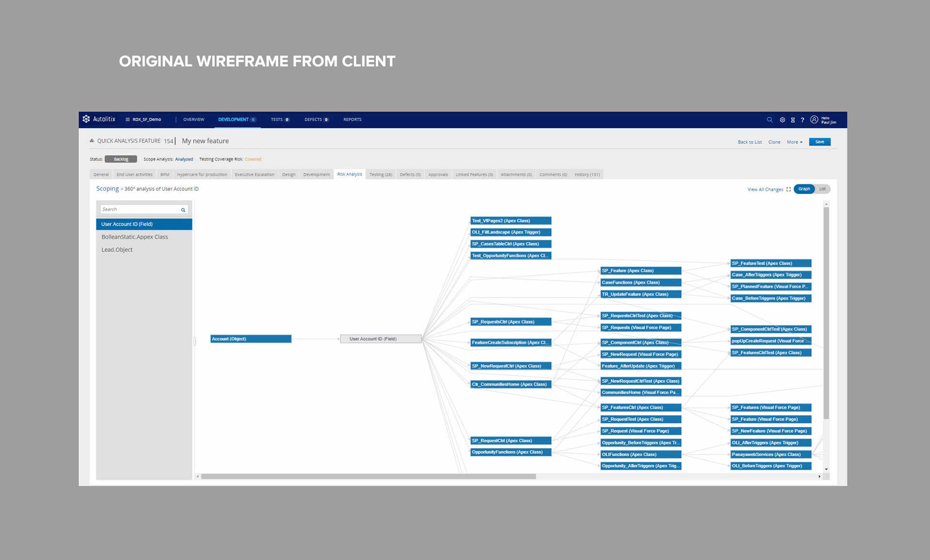Expand the More dropdown
Screen dimensions: 930x560
[794, 142]
